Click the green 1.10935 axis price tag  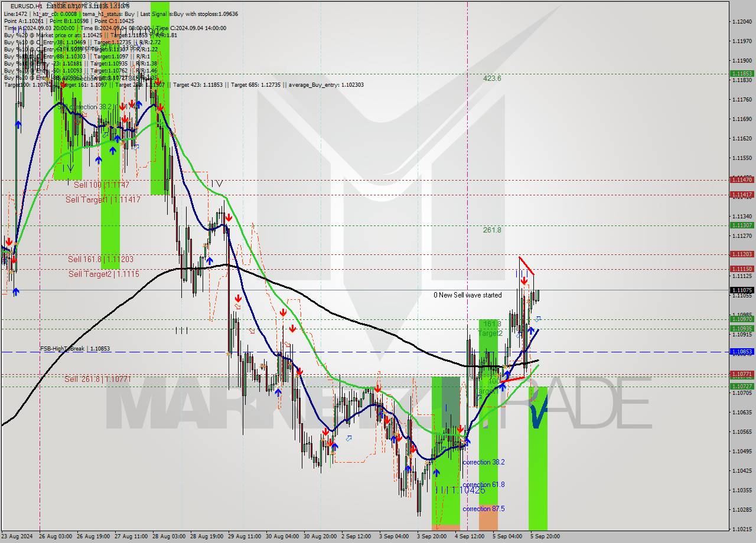tap(742, 329)
